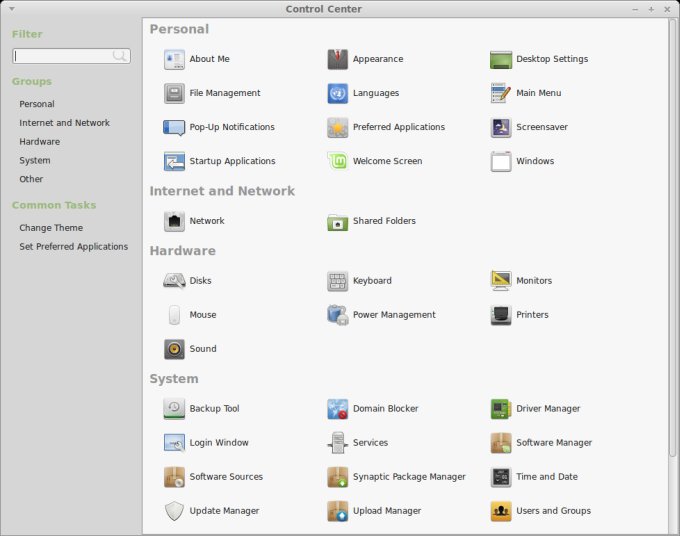
Task: Jump to the Personal group in sidebar
Action: pyautogui.click(x=37, y=104)
